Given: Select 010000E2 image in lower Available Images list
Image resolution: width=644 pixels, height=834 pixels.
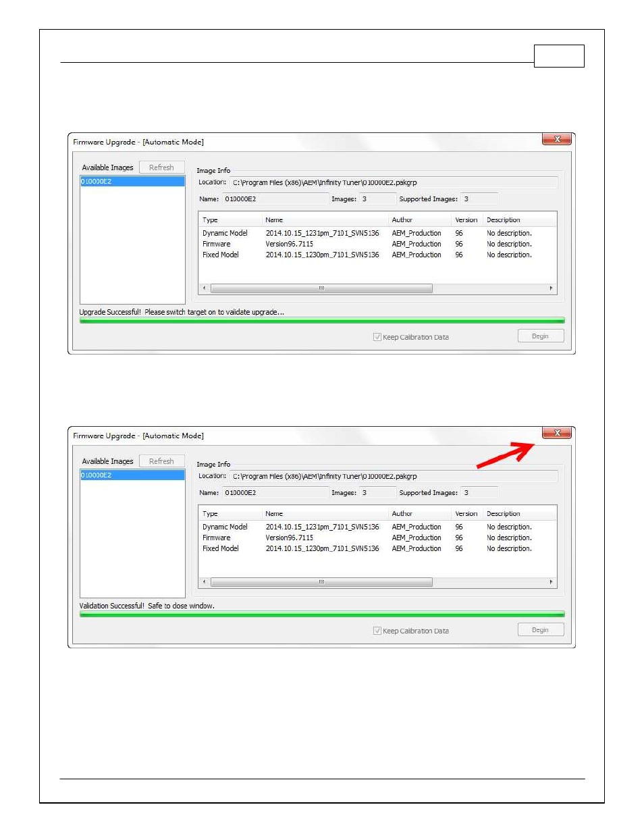Looking at the screenshot, I should [x=132, y=475].
